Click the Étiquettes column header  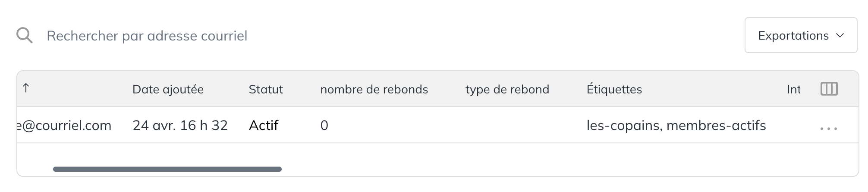tap(614, 89)
